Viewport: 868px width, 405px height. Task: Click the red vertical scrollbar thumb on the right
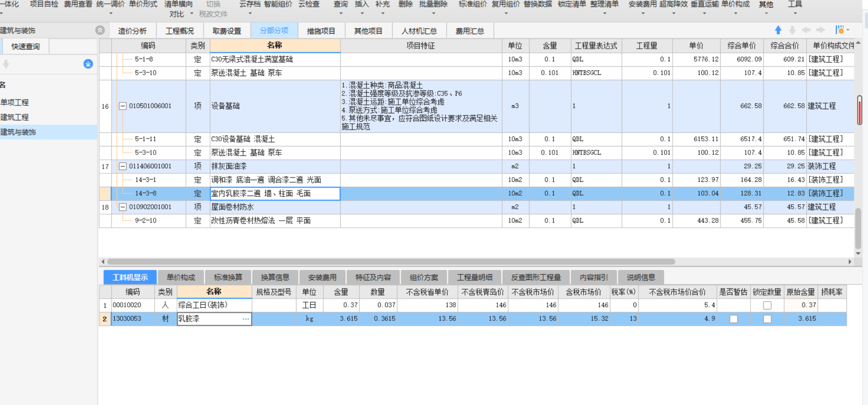860,110
